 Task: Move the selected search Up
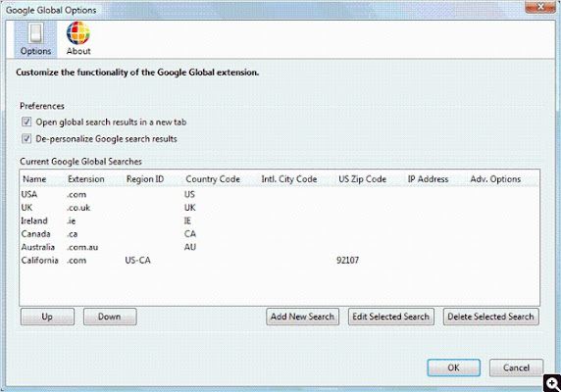click(47, 317)
